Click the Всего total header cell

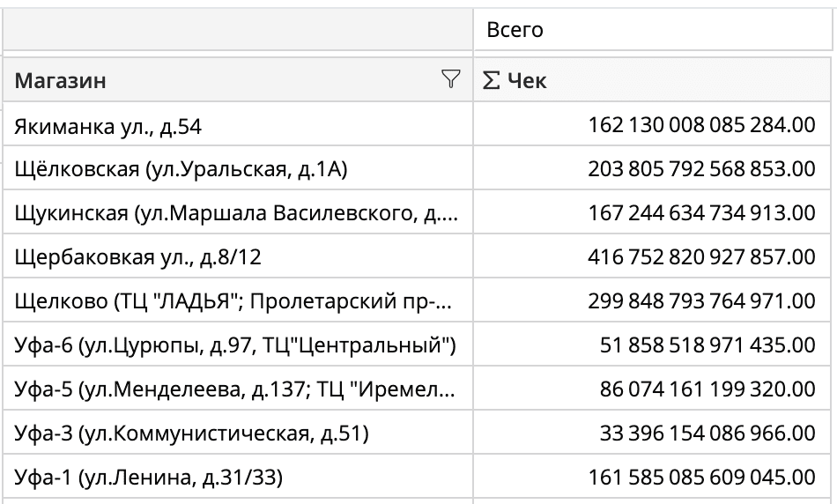pyautogui.click(x=515, y=30)
